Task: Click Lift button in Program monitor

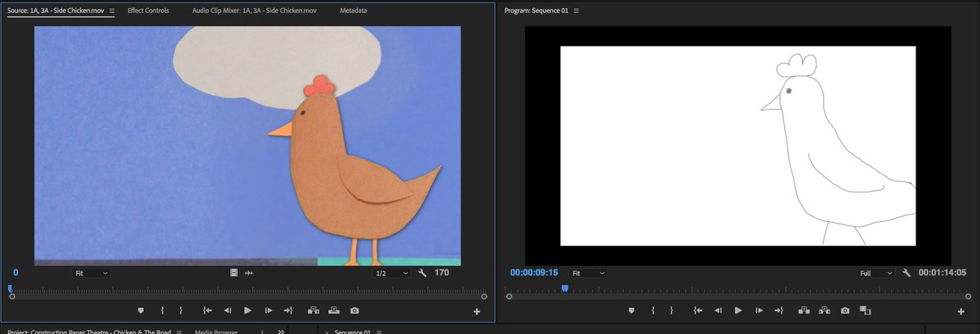Action: tap(803, 310)
